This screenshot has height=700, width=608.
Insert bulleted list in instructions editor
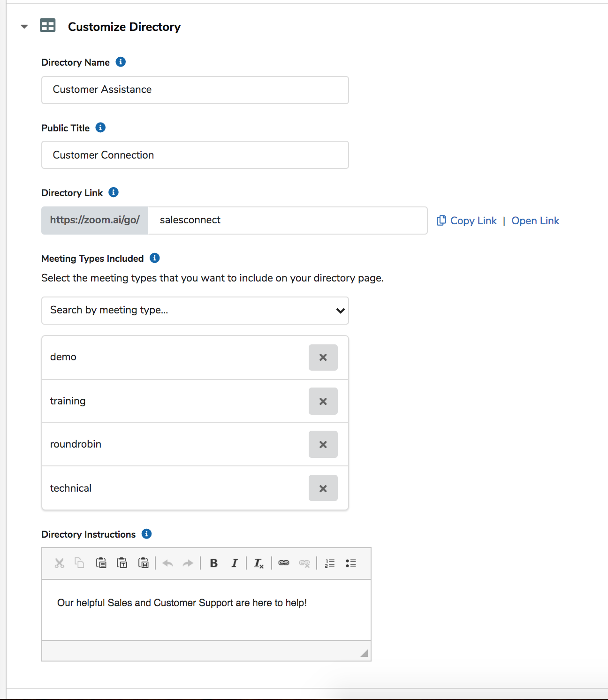(x=351, y=563)
